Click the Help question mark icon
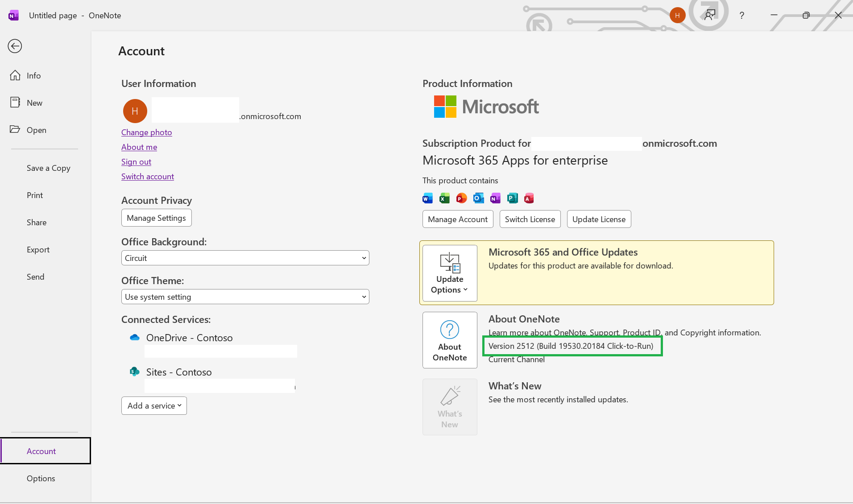 pyautogui.click(x=742, y=15)
